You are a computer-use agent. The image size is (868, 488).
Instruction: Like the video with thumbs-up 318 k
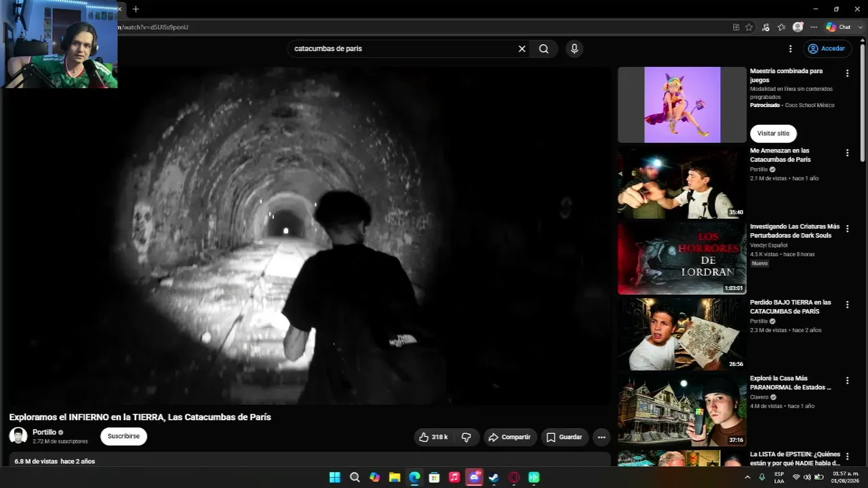click(433, 437)
